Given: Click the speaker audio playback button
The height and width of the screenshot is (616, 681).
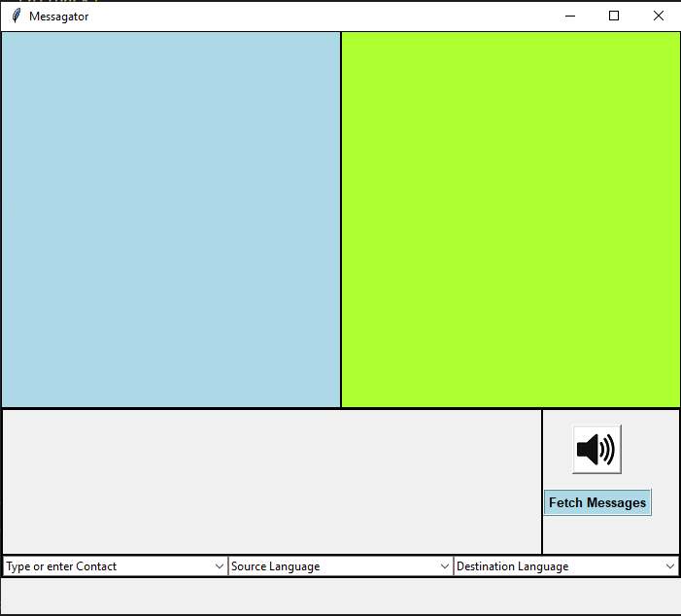Looking at the screenshot, I should pyautogui.click(x=596, y=449).
